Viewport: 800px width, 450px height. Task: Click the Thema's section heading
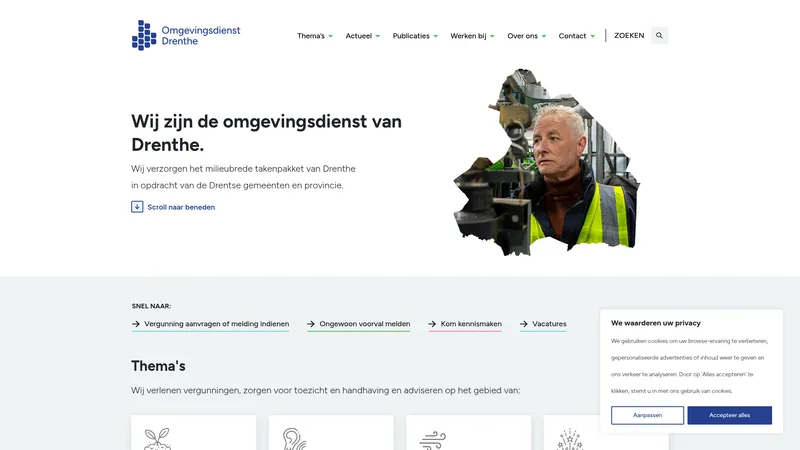[158, 366]
